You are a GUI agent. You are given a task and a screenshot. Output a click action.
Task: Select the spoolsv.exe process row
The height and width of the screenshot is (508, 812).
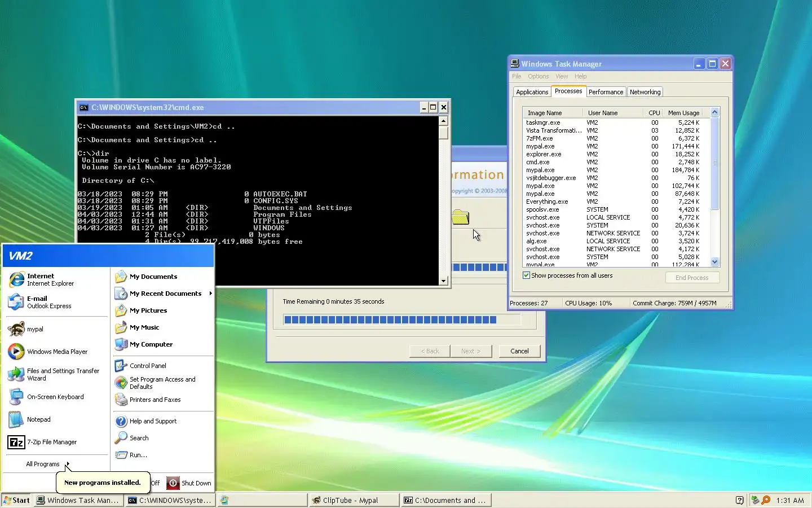(616, 209)
